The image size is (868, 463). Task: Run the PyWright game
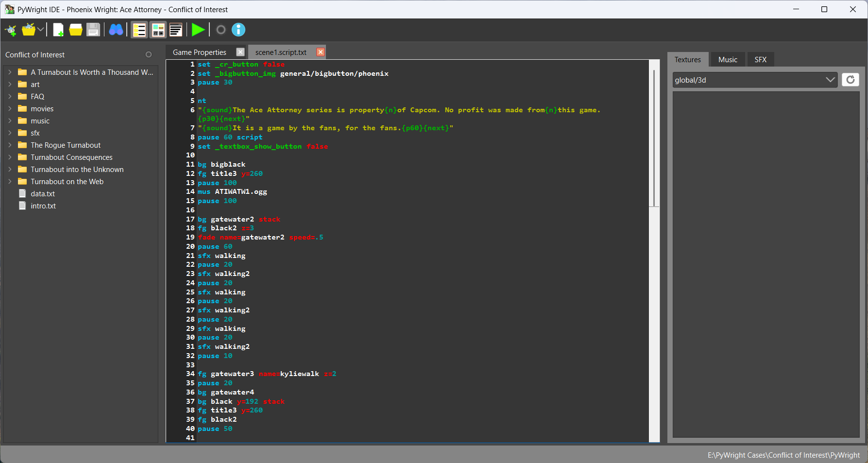tap(198, 30)
